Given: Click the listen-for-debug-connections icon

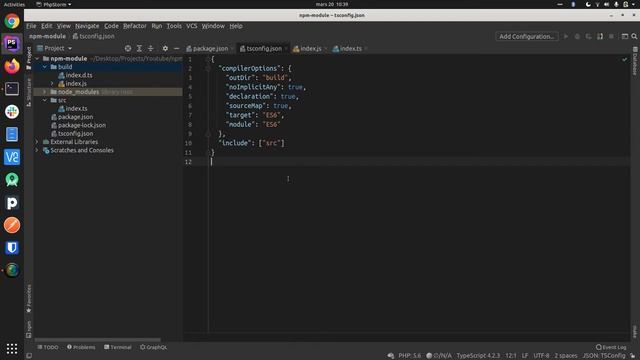Looking at the screenshot, I should point(600,36).
